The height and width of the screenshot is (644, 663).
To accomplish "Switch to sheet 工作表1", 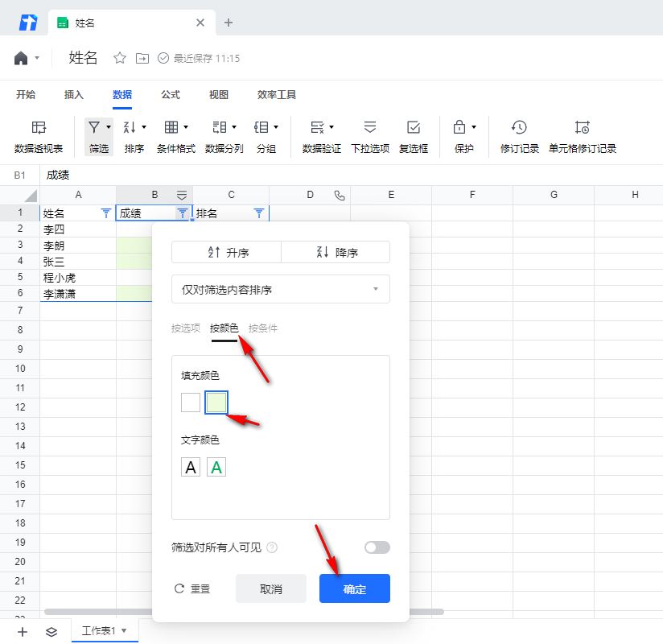I will coord(100,631).
